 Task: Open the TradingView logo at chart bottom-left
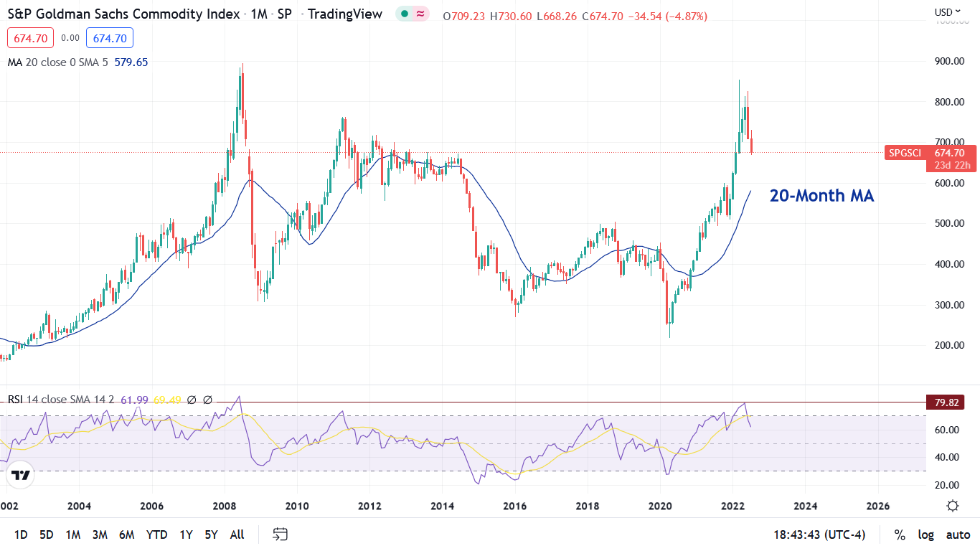pyautogui.click(x=21, y=476)
